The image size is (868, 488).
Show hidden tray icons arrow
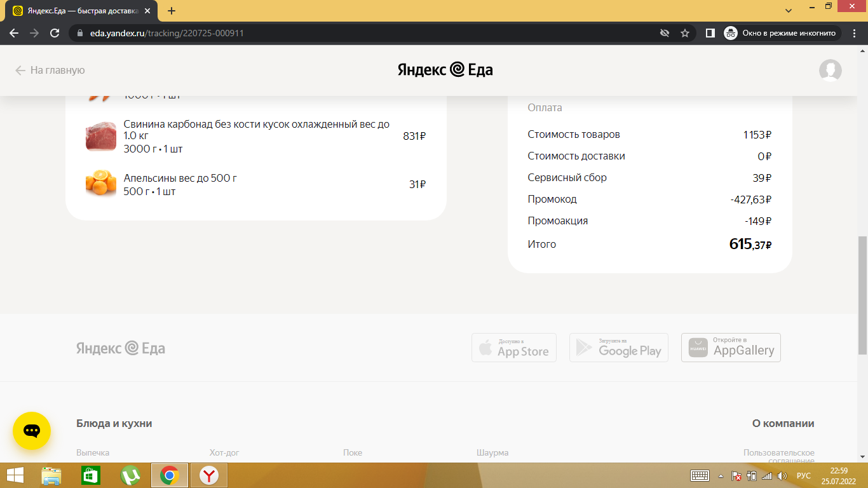pos(721,475)
